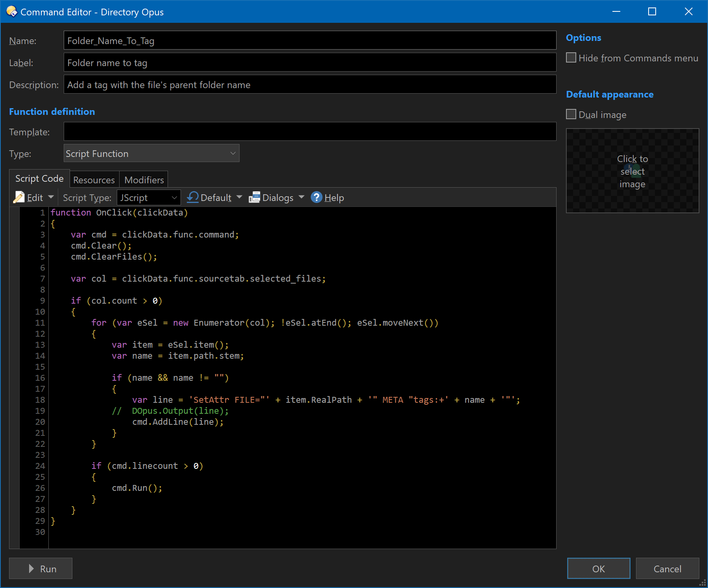Click the Options heading
The width and height of the screenshot is (708, 588).
[x=583, y=38]
